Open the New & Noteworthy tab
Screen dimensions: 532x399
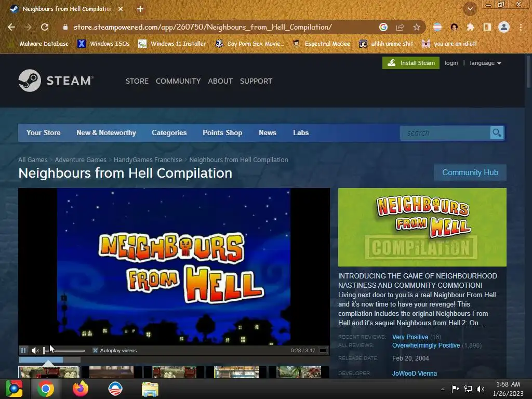click(106, 132)
